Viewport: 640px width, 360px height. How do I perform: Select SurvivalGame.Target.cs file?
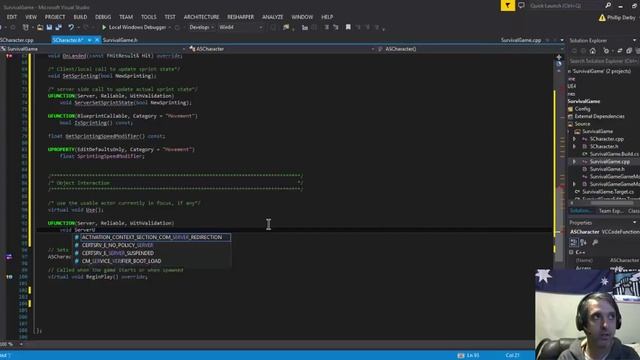tap(608, 191)
